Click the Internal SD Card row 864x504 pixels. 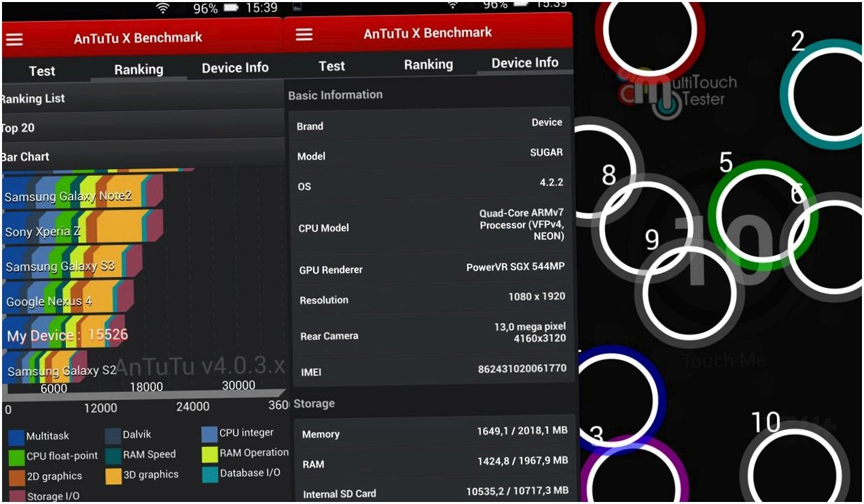coord(436,492)
